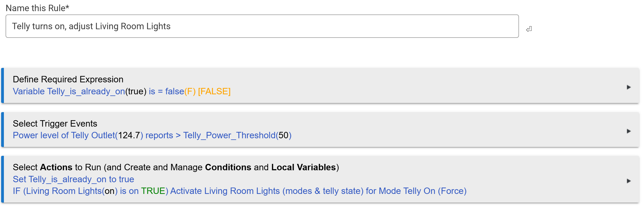Click the Set Telly_is_already_on to true action
Screen dimensions: 644x207
(73, 179)
